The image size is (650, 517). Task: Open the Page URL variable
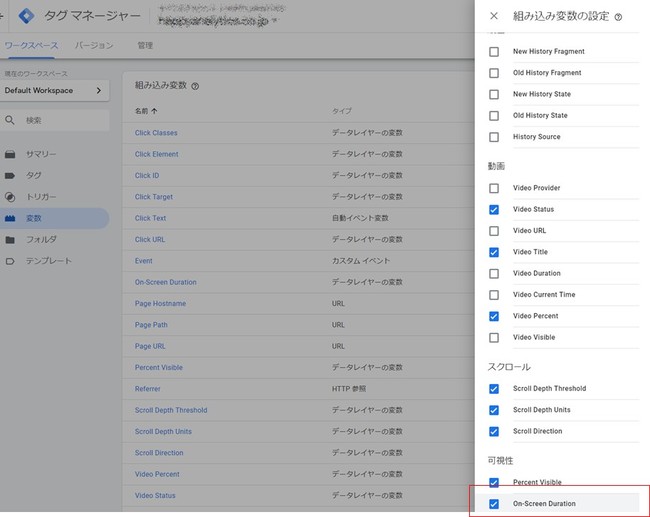150,347
